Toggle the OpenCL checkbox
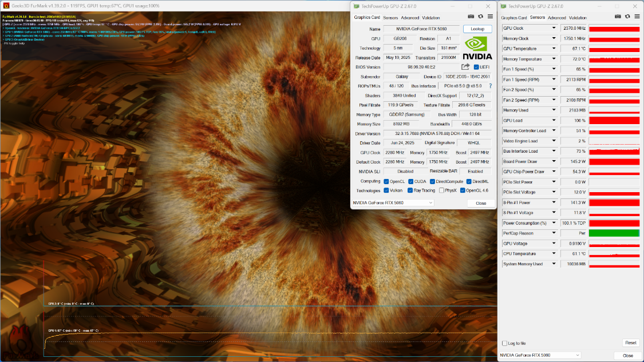Viewport: 644px width, 362px height. coord(386,181)
